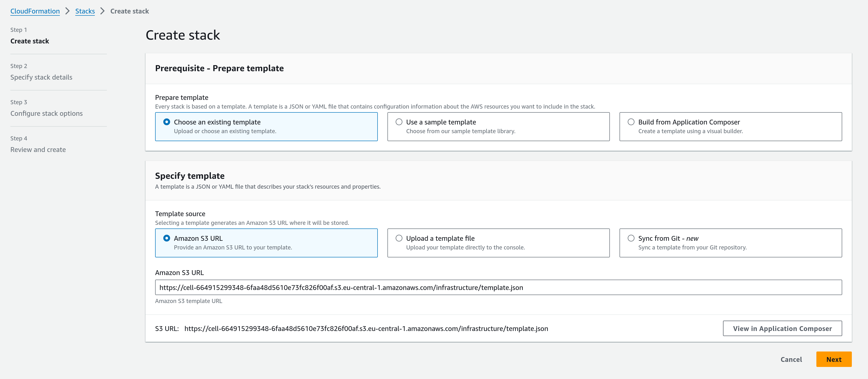Click the Configure stack options step
This screenshot has width=868, height=379.
pyautogui.click(x=47, y=113)
